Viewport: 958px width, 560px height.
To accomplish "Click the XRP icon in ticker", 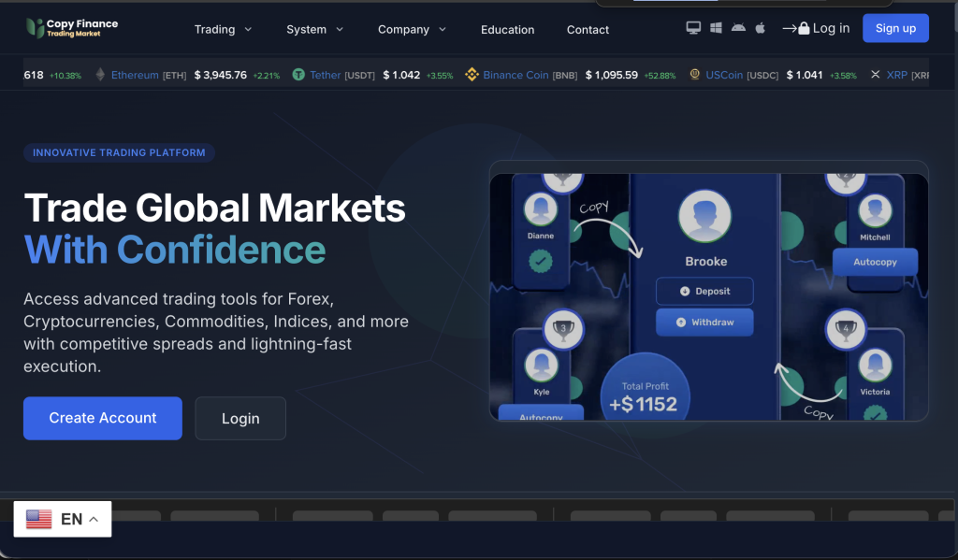I will [876, 75].
